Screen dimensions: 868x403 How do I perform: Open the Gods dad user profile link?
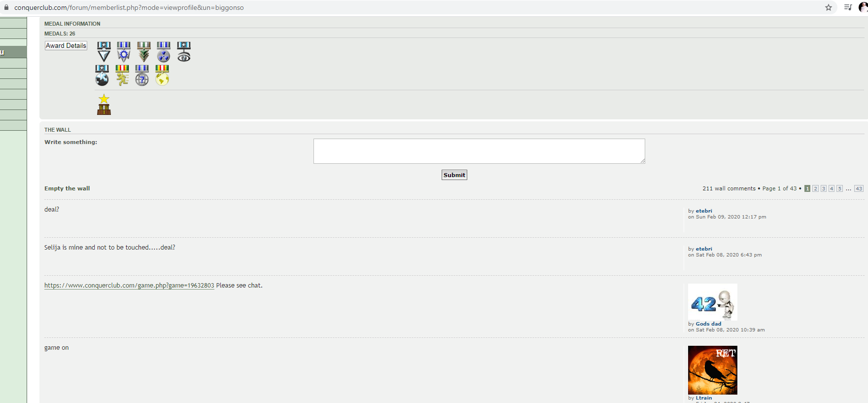(708, 324)
